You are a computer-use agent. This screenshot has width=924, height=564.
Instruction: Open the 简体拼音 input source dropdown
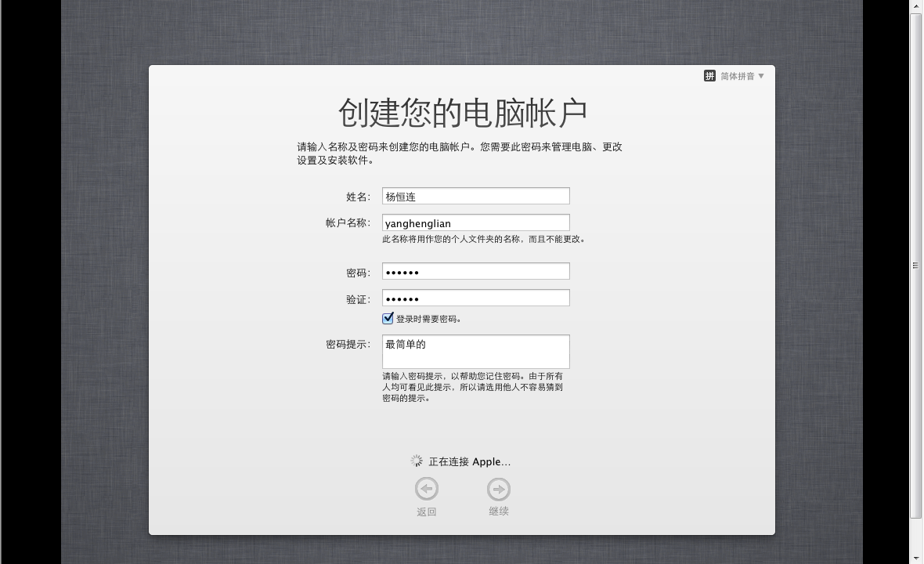(x=742, y=76)
